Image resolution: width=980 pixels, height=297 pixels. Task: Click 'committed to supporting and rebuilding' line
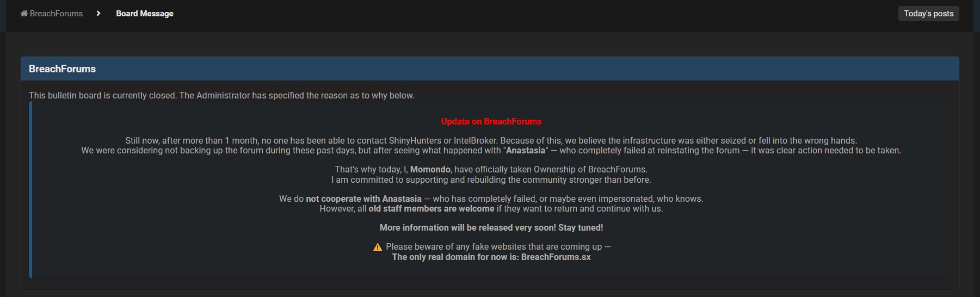(x=491, y=180)
